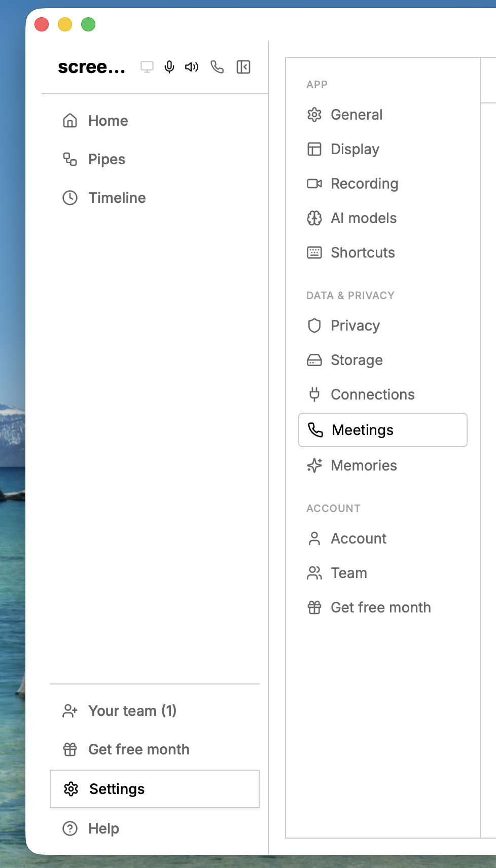Collapse the sidebar panel
Image resolution: width=496 pixels, height=868 pixels.
[x=243, y=67]
